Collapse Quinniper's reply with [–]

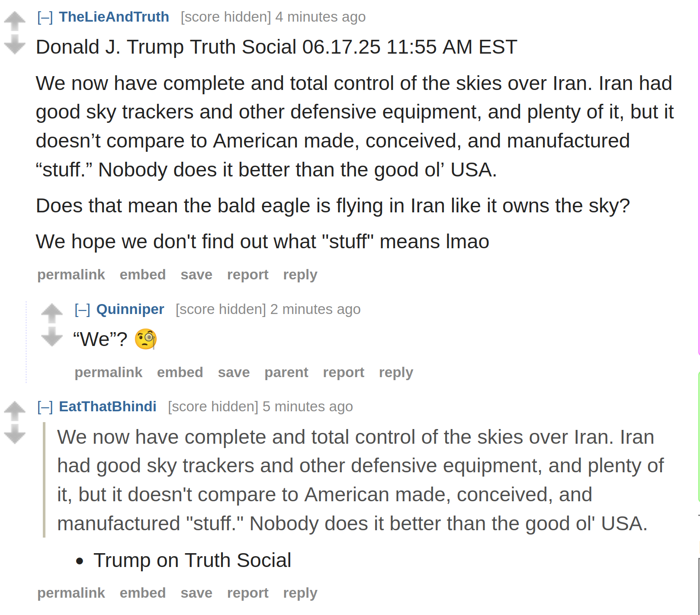point(82,309)
